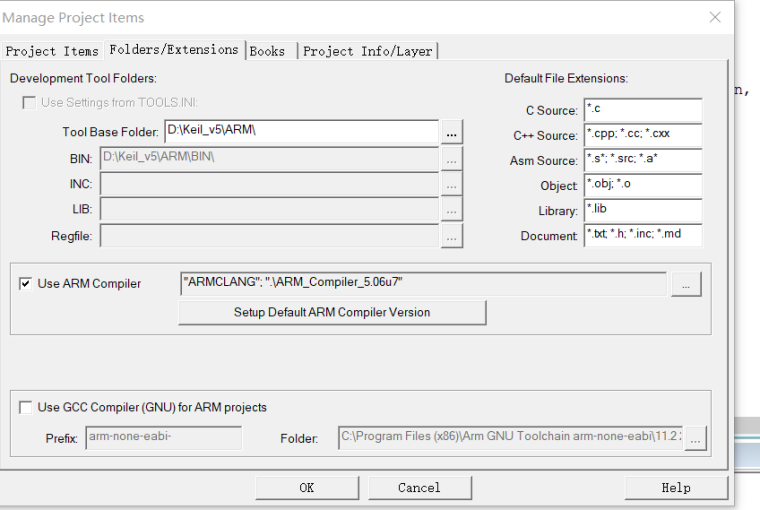Select the Folders/Extensions tab

(x=174, y=50)
